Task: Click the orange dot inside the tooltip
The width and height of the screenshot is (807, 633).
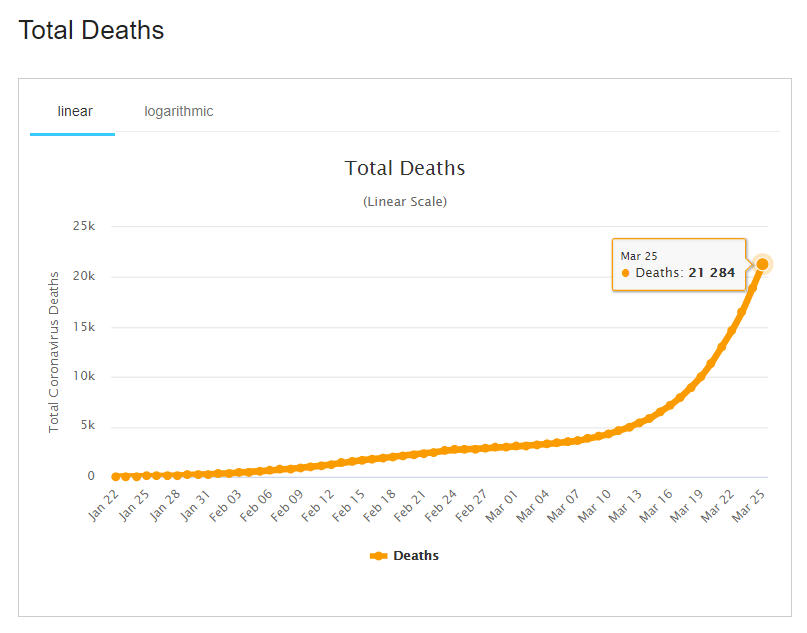Action: pyautogui.click(x=626, y=273)
